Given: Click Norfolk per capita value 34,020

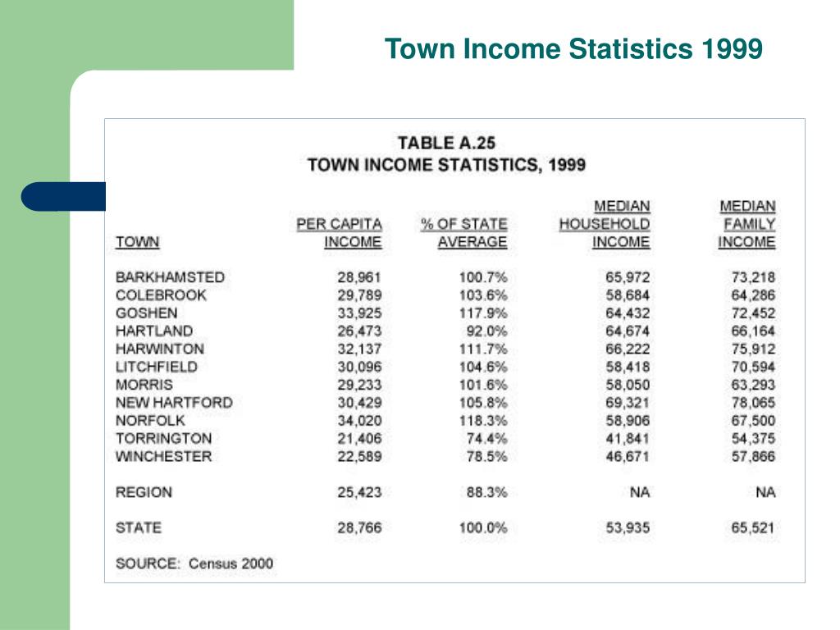Looking at the screenshot, I should coord(359,421).
